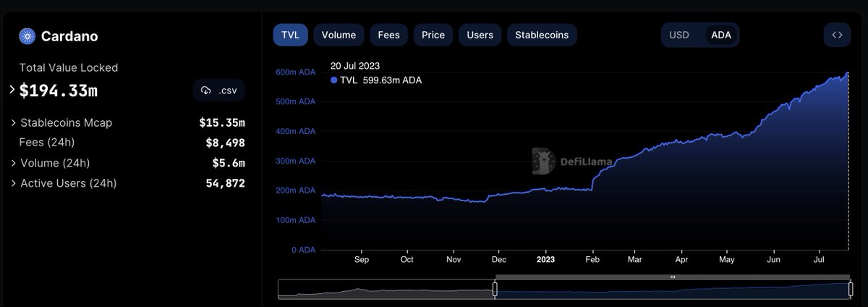The width and height of the screenshot is (868, 307).
Task: Switch to the Fees chart tab
Action: click(x=388, y=35)
